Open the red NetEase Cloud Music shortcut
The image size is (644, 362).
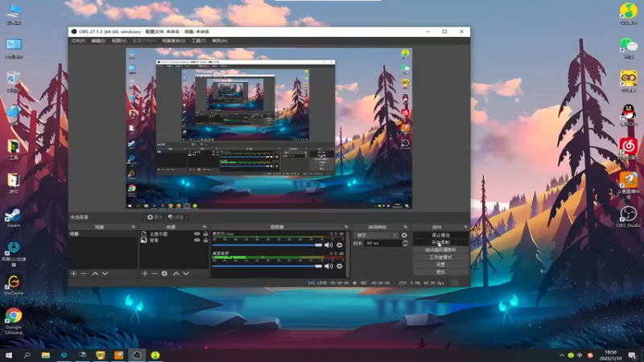[x=629, y=149]
